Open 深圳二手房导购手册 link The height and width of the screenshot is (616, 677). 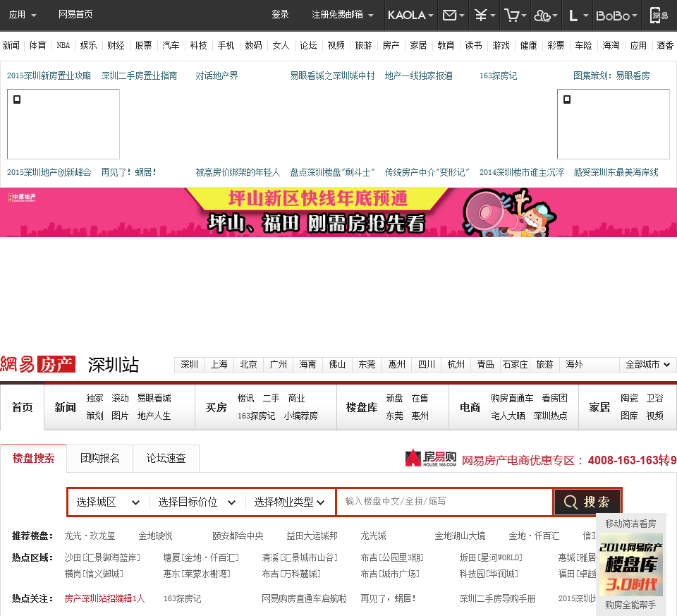497,599
